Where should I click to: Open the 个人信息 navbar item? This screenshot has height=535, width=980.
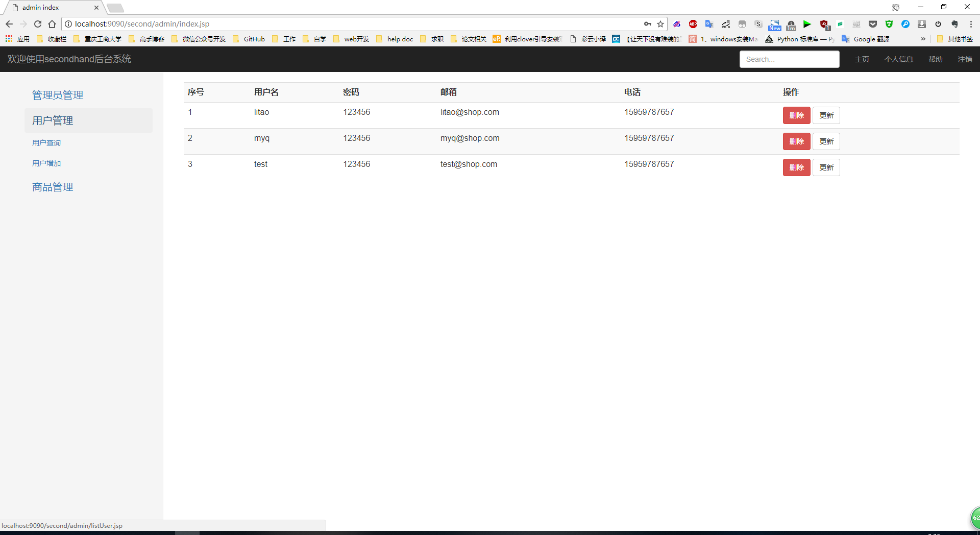pos(898,59)
